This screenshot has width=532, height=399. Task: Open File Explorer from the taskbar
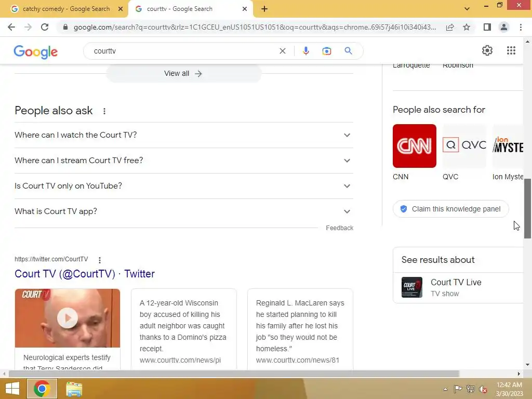(x=74, y=389)
